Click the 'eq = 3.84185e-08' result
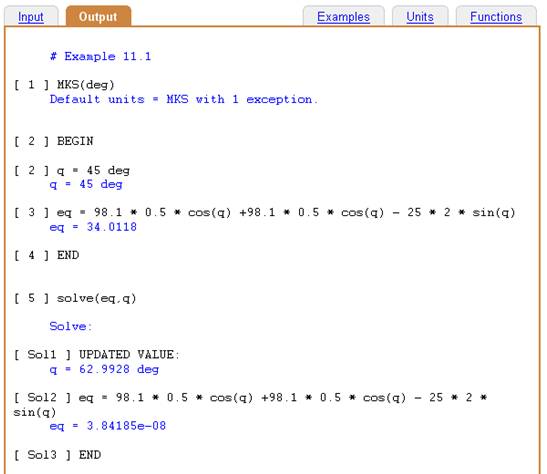Screen dimensions: 547x474 (x=108, y=426)
